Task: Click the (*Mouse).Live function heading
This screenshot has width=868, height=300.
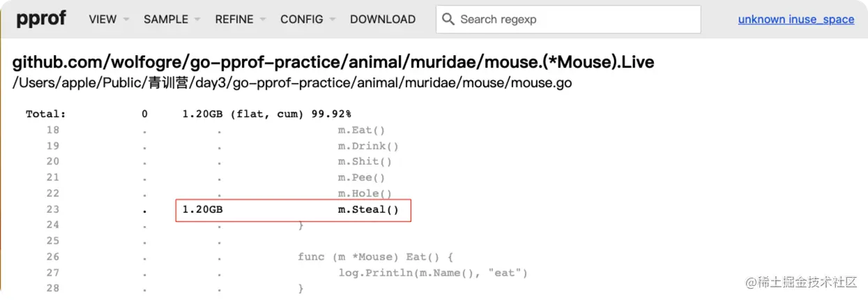Action: (333, 62)
